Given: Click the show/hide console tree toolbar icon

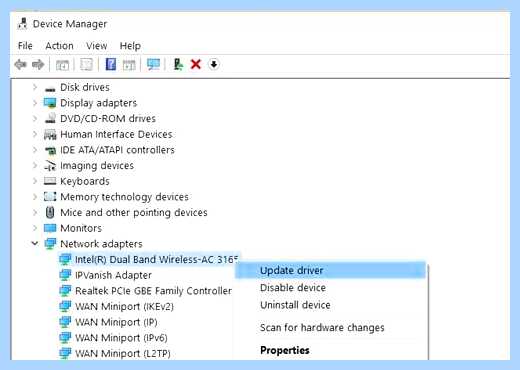Looking at the screenshot, I should pyautogui.click(x=62, y=65).
